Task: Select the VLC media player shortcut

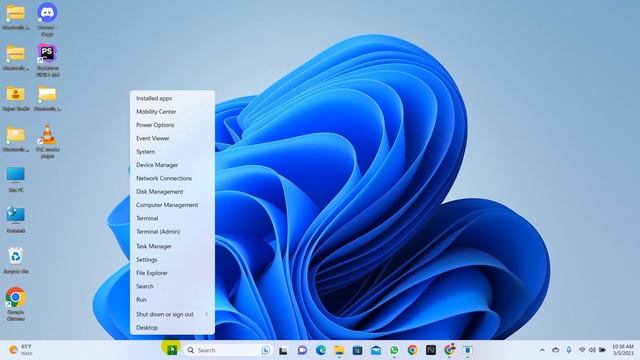Action: click(x=47, y=141)
